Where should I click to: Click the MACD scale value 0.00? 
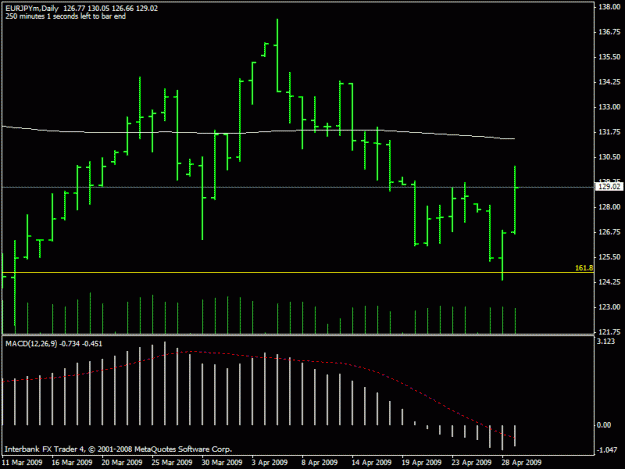click(x=604, y=425)
